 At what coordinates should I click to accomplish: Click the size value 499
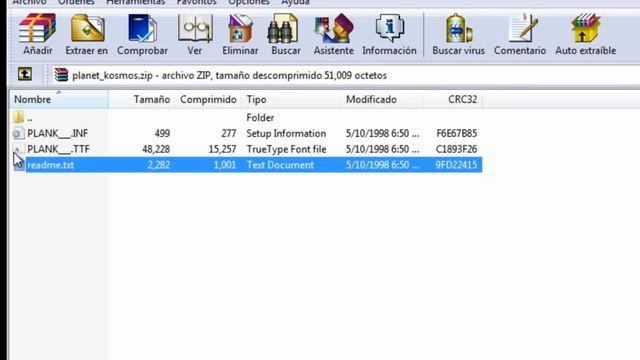point(162,133)
